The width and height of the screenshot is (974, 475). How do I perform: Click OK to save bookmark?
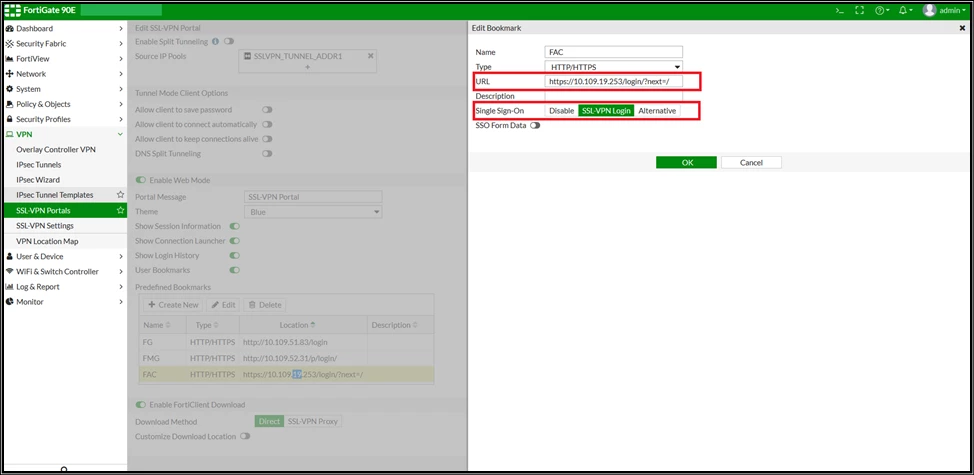tap(686, 162)
